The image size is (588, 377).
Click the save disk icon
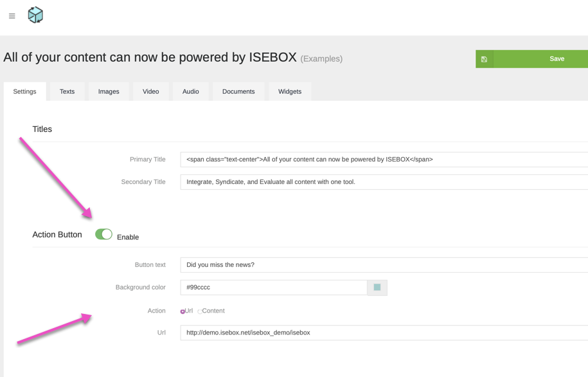[484, 59]
